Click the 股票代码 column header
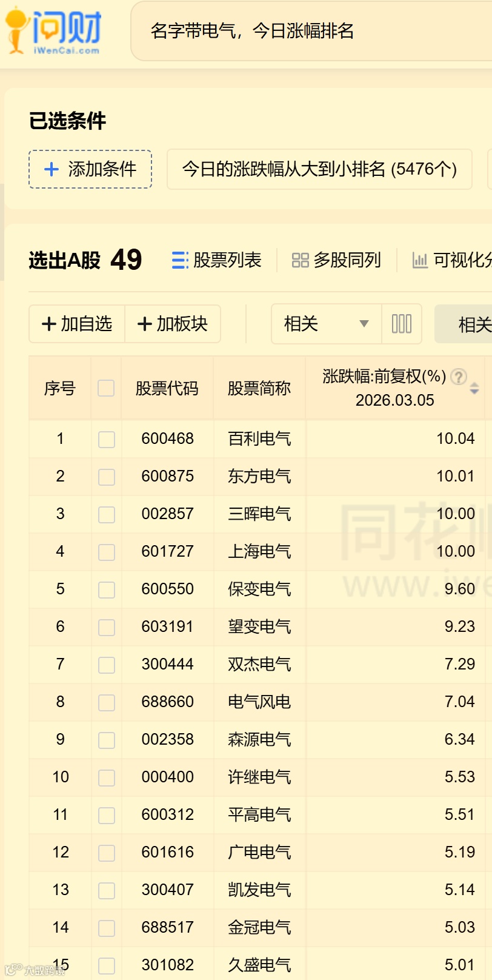492x980 pixels. [x=167, y=388]
